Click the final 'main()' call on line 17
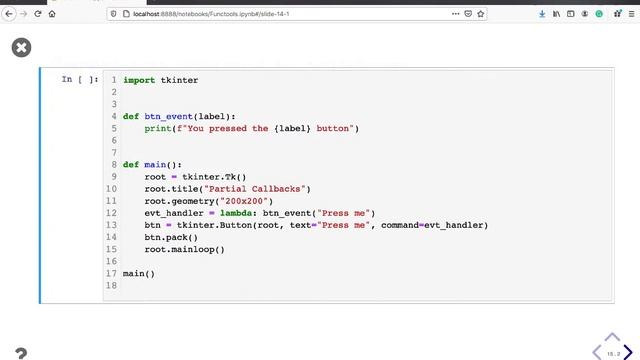Image resolution: width=640 pixels, height=360 pixels. coord(139,273)
